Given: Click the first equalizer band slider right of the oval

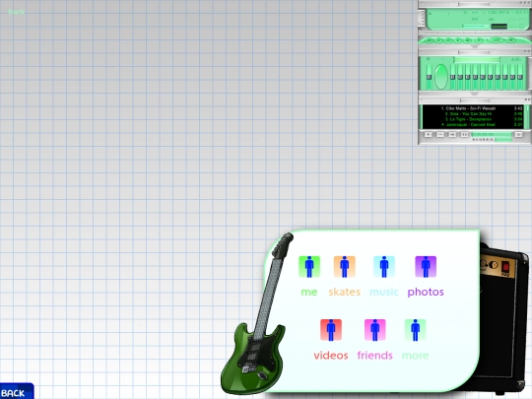Looking at the screenshot, I should (x=453, y=77).
